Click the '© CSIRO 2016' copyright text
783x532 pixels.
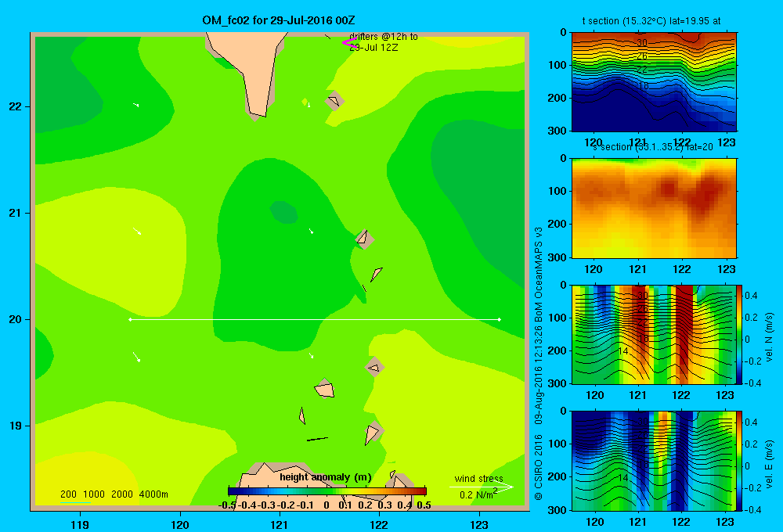539,468
